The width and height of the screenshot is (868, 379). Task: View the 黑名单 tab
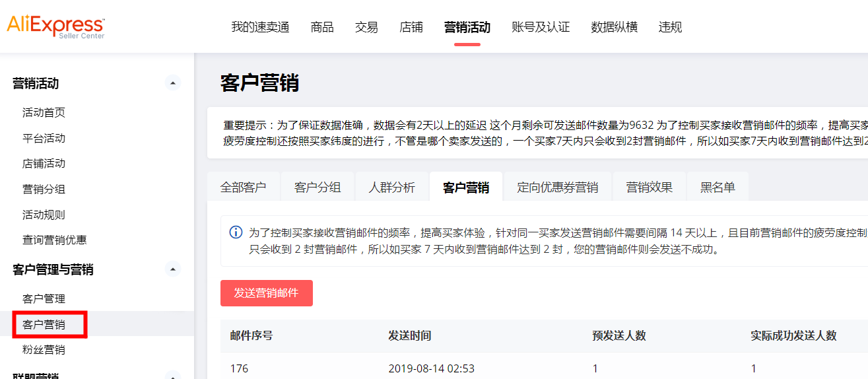click(x=717, y=188)
